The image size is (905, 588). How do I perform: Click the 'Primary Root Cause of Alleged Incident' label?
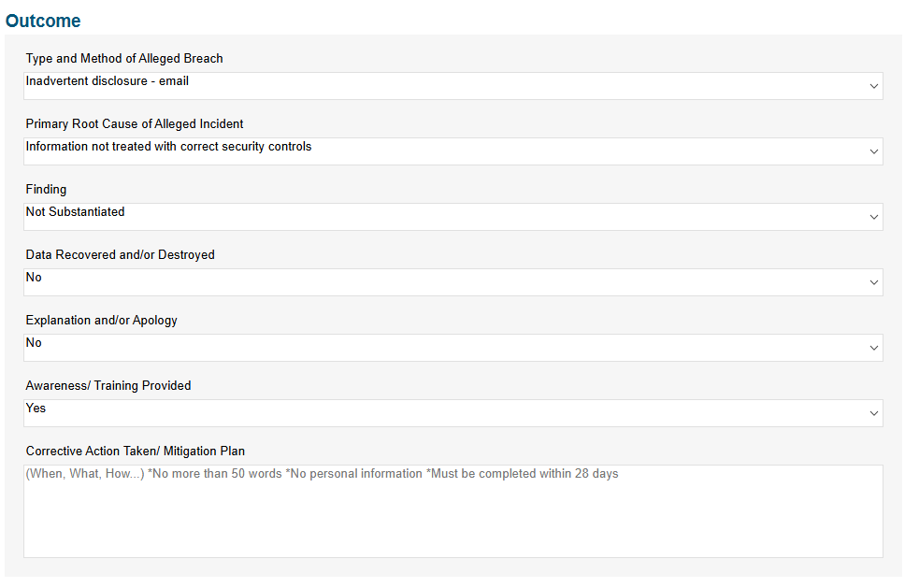(x=135, y=124)
